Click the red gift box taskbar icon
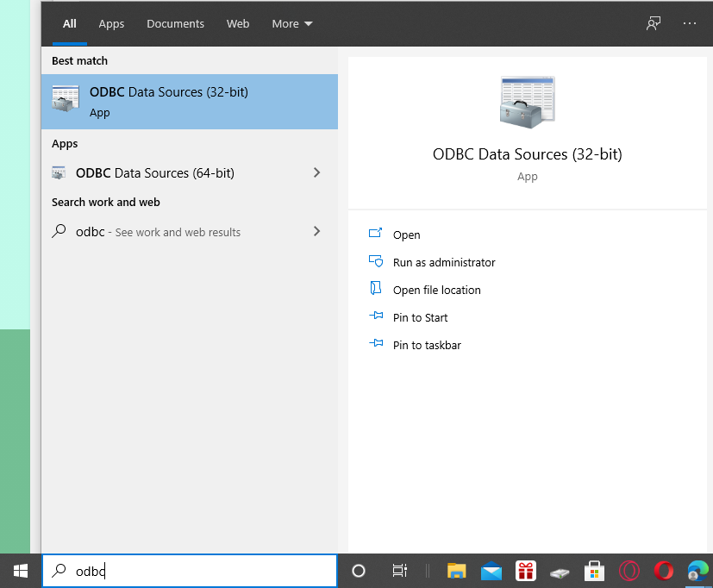The height and width of the screenshot is (588, 713). [526, 571]
